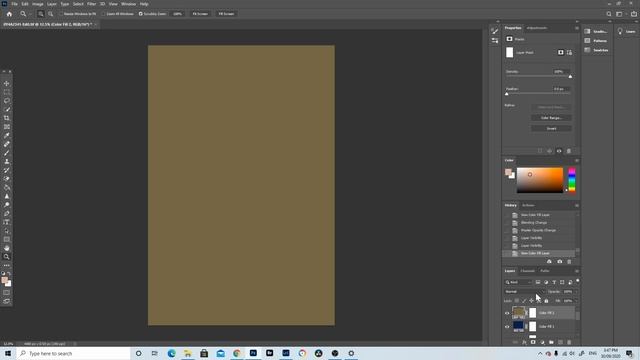Open the Brush Settings collapsed panel icon

pos(495,31)
